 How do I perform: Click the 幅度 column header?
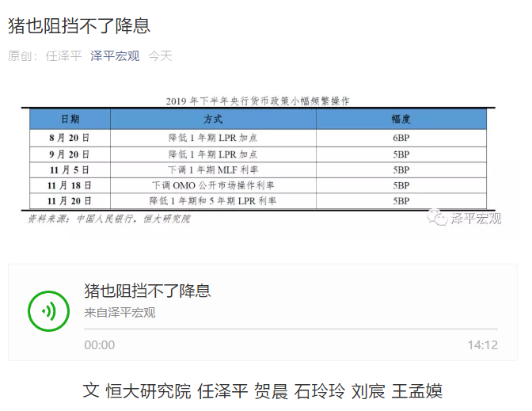click(401, 119)
